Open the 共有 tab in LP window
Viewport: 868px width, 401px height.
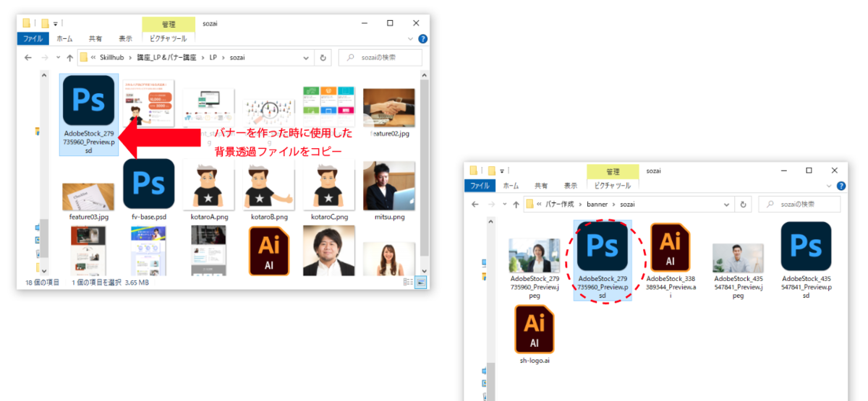tap(95, 39)
